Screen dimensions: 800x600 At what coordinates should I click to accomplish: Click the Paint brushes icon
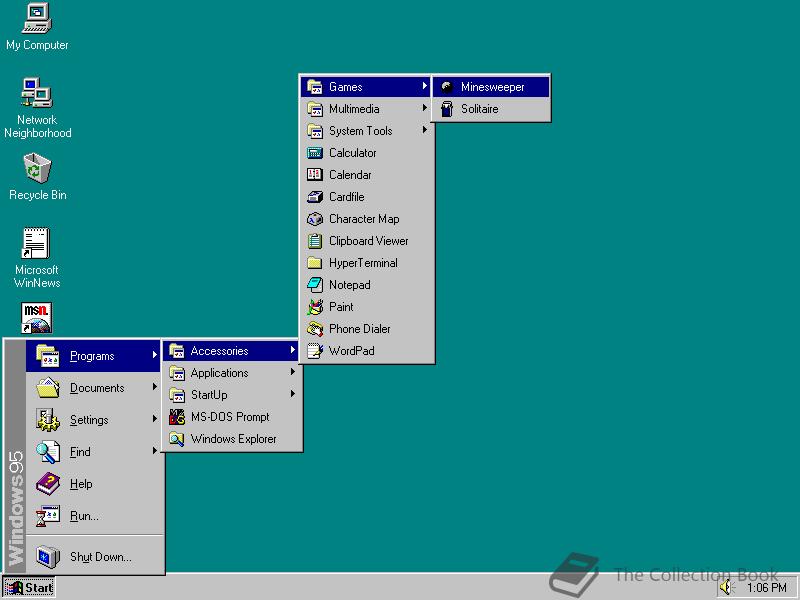click(x=315, y=307)
